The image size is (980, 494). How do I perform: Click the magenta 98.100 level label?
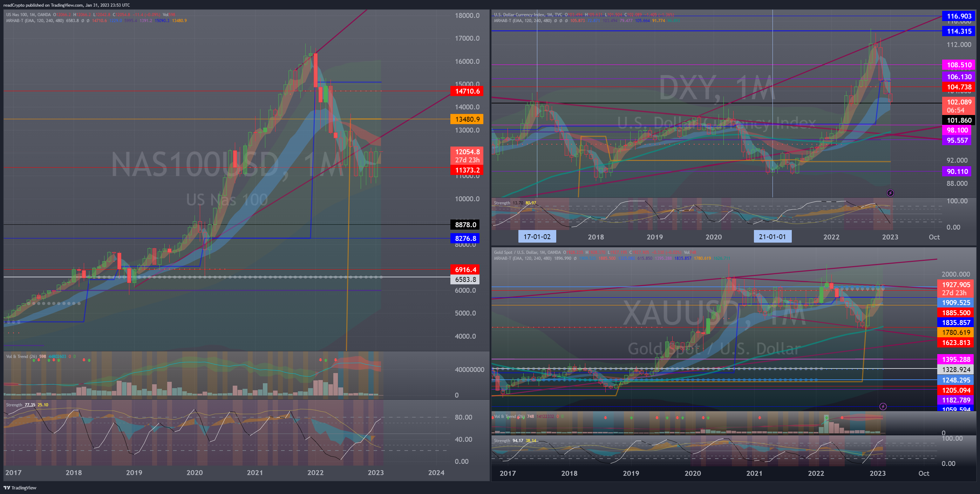click(957, 130)
